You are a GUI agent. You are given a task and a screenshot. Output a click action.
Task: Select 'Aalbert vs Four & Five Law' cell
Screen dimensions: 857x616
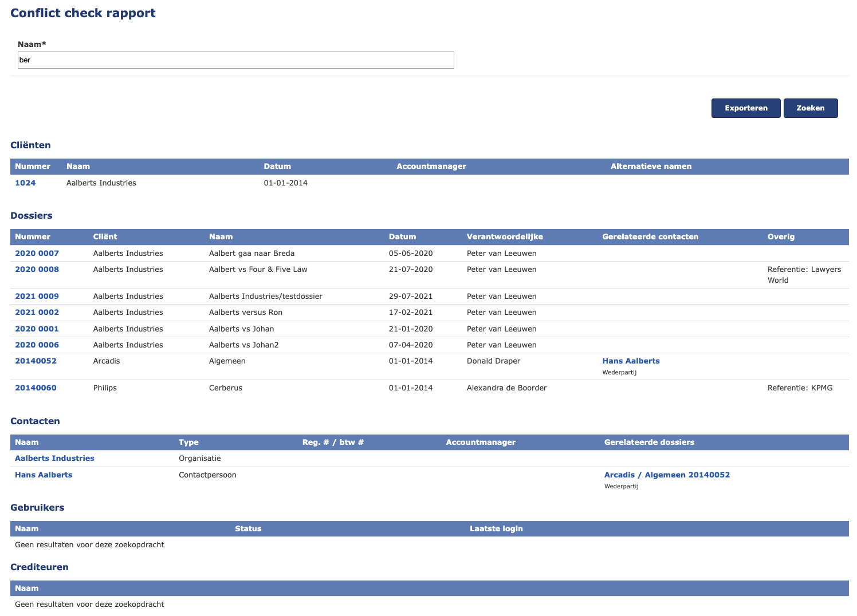(x=258, y=270)
